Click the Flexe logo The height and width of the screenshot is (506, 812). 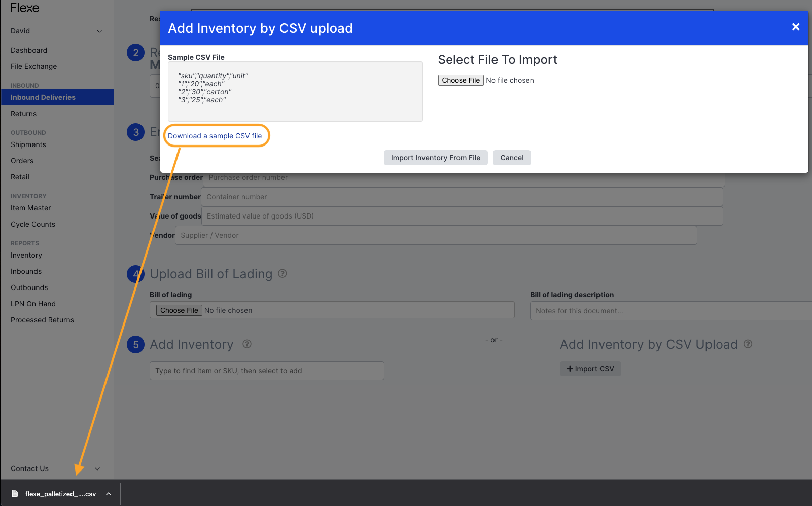24,8
